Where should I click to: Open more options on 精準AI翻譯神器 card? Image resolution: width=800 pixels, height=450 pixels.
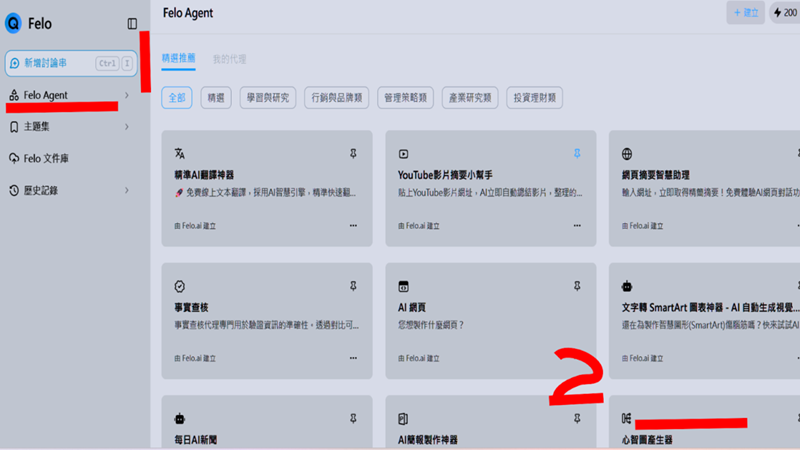[x=353, y=226]
